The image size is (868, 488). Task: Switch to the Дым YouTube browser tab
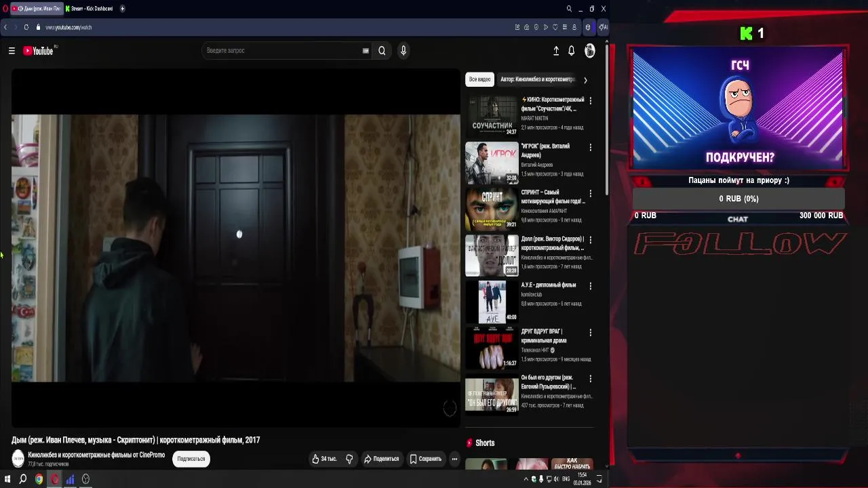tap(37, 9)
